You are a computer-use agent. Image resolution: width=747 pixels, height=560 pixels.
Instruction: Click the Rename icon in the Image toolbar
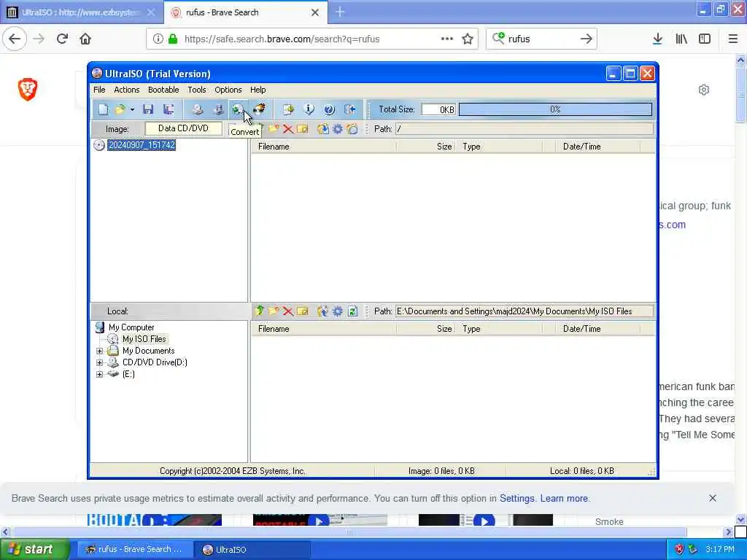point(303,128)
